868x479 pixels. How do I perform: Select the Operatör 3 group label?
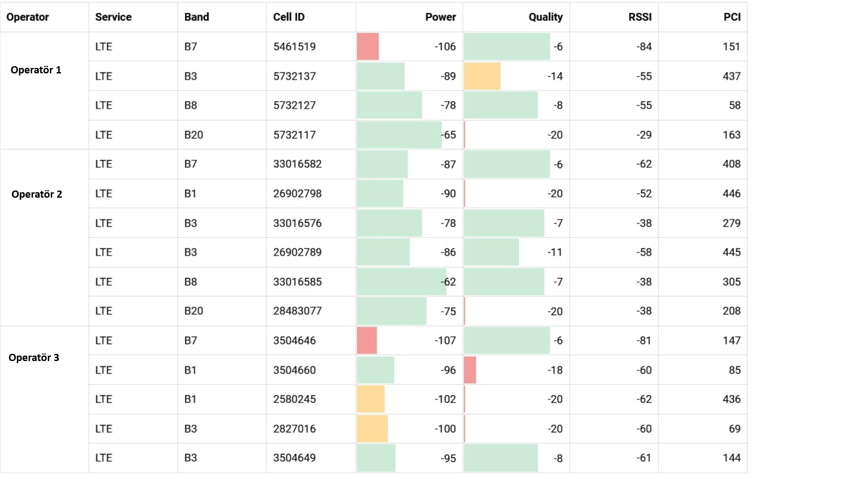tap(34, 358)
